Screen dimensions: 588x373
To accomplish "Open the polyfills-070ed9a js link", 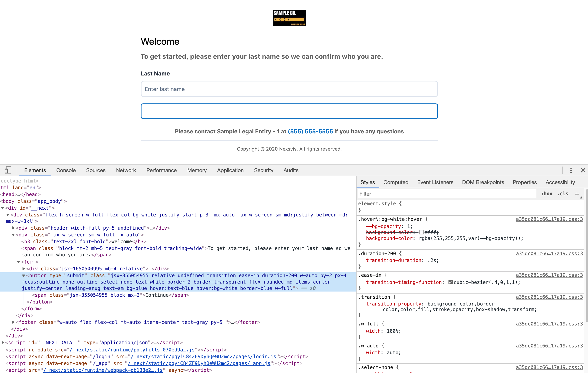I will click(x=132, y=350).
